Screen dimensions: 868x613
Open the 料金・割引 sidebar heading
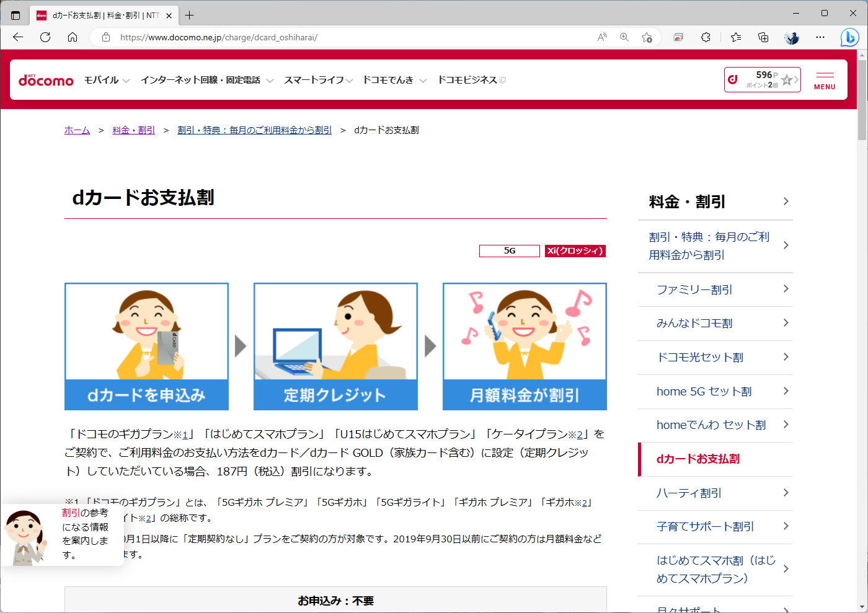tap(715, 202)
